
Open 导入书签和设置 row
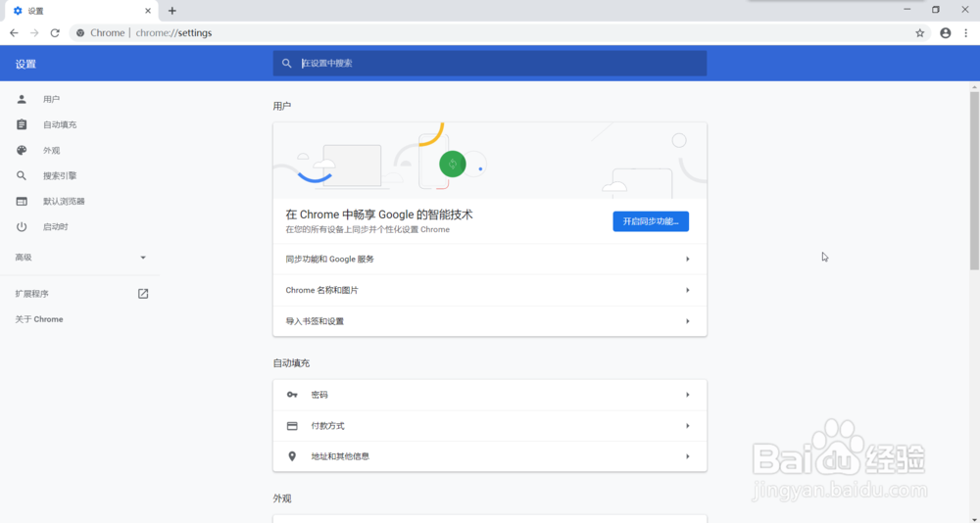489,321
